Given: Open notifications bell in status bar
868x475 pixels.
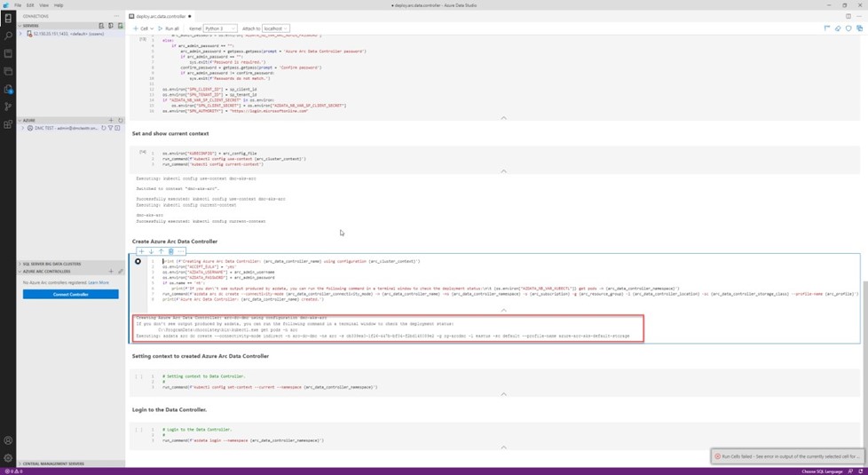Looking at the screenshot, I should click(860, 471).
